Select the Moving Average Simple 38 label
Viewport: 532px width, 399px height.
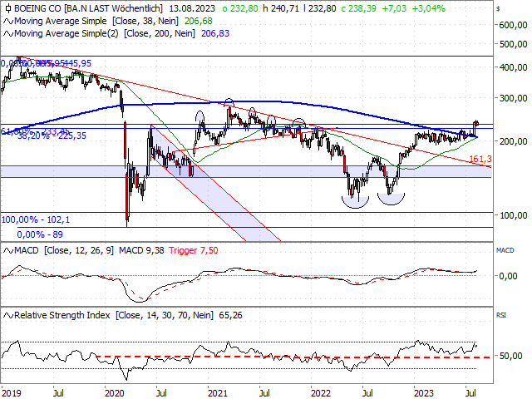pos(96,21)
